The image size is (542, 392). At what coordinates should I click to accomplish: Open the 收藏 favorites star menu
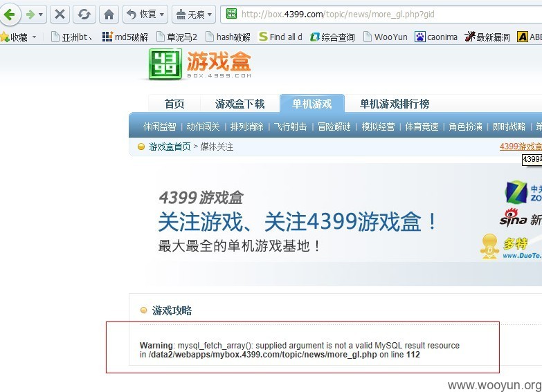coord(14,37)
